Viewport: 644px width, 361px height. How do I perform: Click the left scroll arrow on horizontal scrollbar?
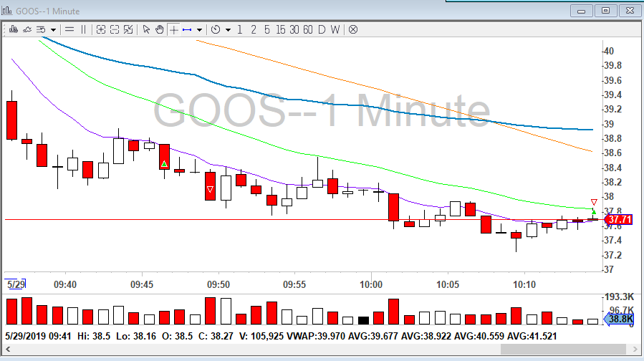coord(8,349)
